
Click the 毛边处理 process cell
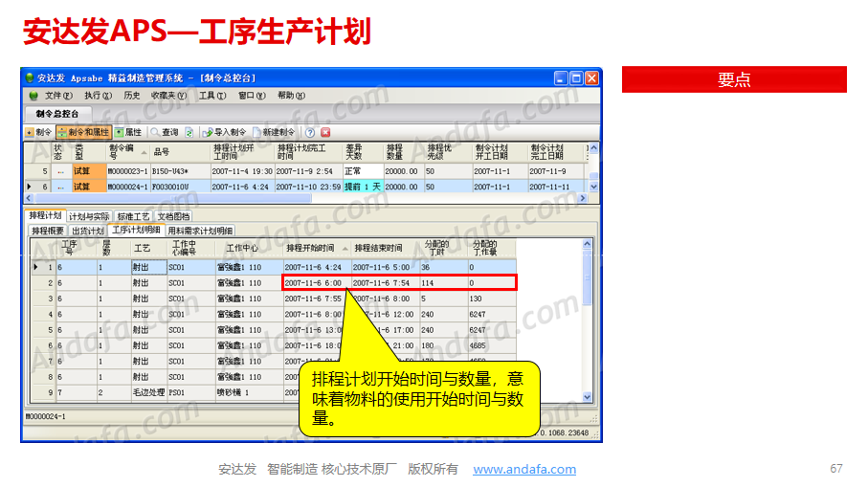[149, 392]
